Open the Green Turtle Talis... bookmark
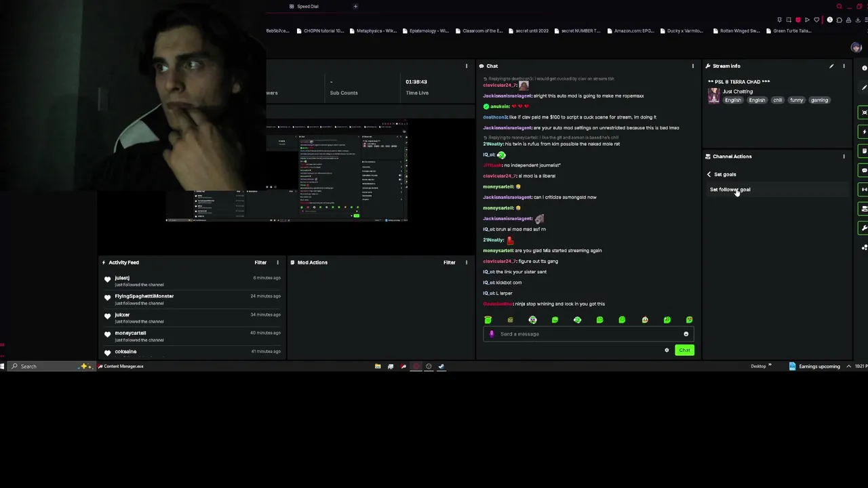The height and width of the screenshot is (488, 868). [789, 30]
